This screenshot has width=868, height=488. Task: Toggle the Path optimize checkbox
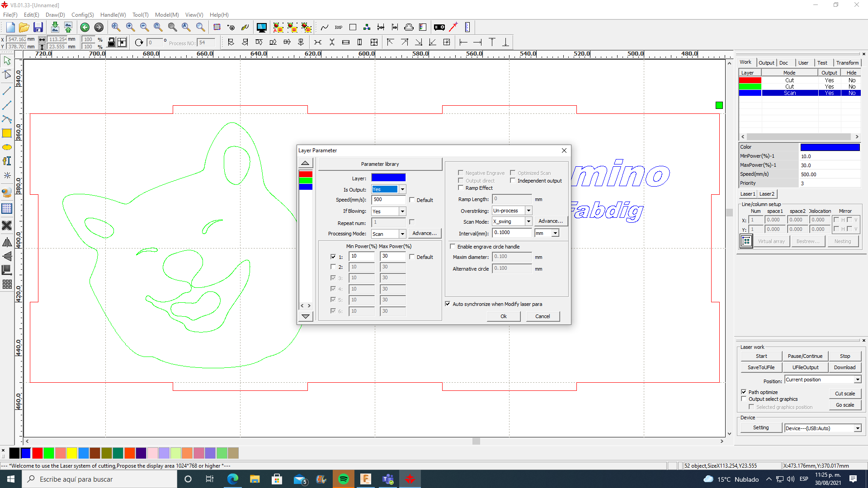pyautogui.click(x=744, y=392)
